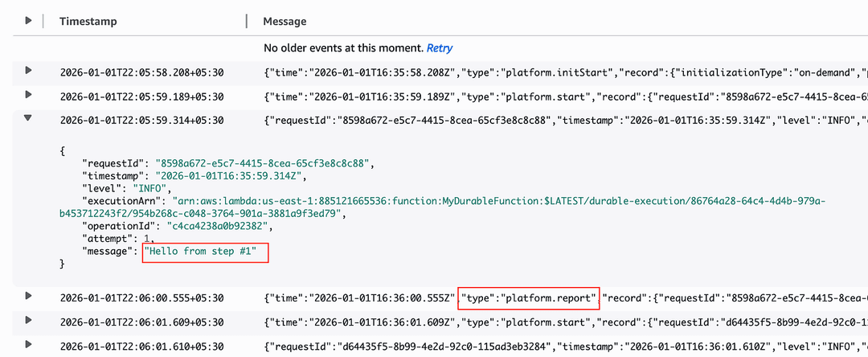Click the divider between Timestamp and Message columns
The height and width of the screenshot is (357, 868).
(x=247, y=22)
